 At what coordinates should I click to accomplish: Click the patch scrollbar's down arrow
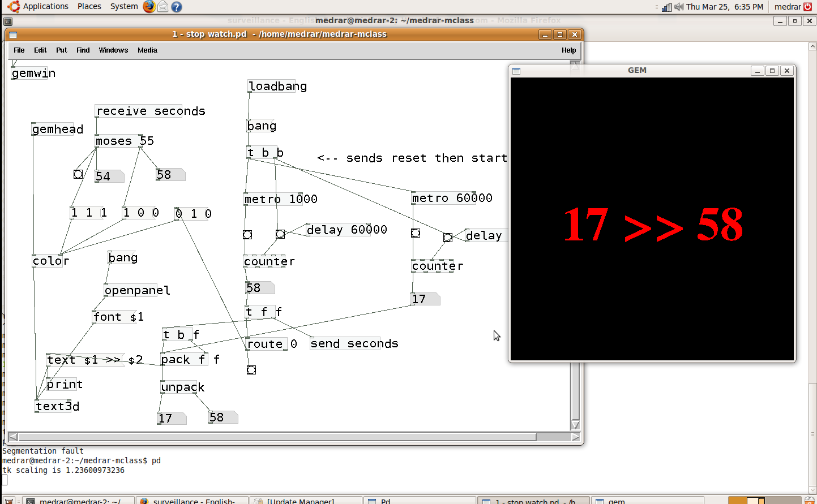click(x=576, y=425)
